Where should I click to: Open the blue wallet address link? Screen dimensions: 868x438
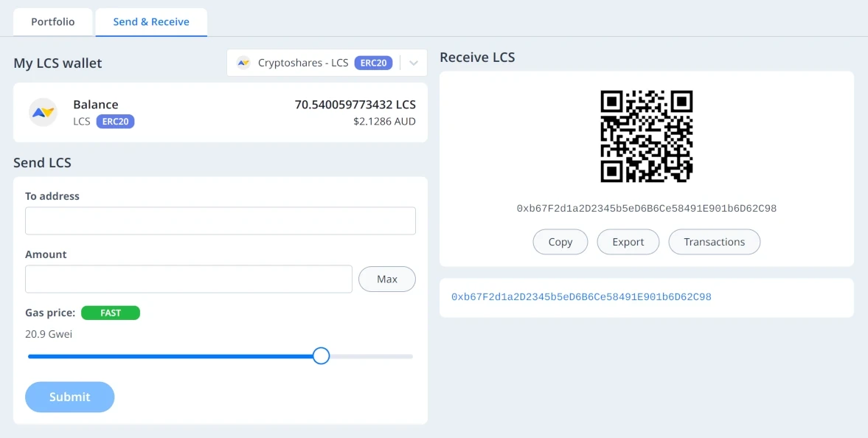coord(581,297)
